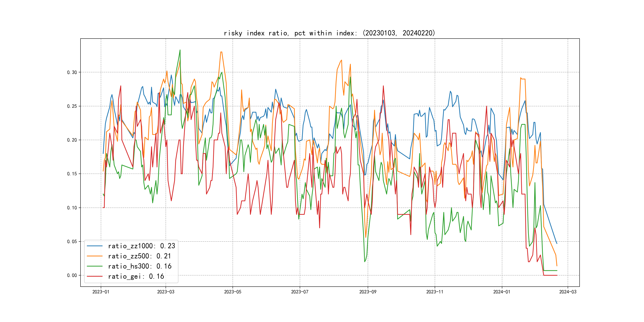Click the 0.30 y-axis tick label
The width and height of the screenshot is (644, 322).
72,73
